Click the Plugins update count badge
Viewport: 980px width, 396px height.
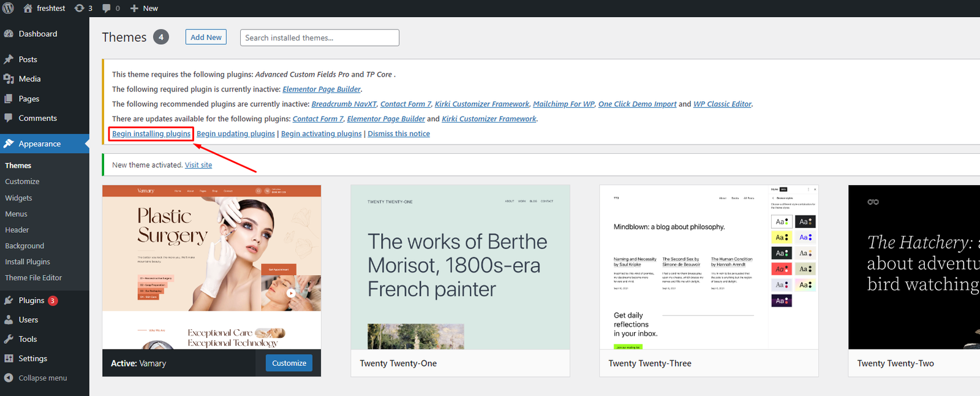(53, 300)
